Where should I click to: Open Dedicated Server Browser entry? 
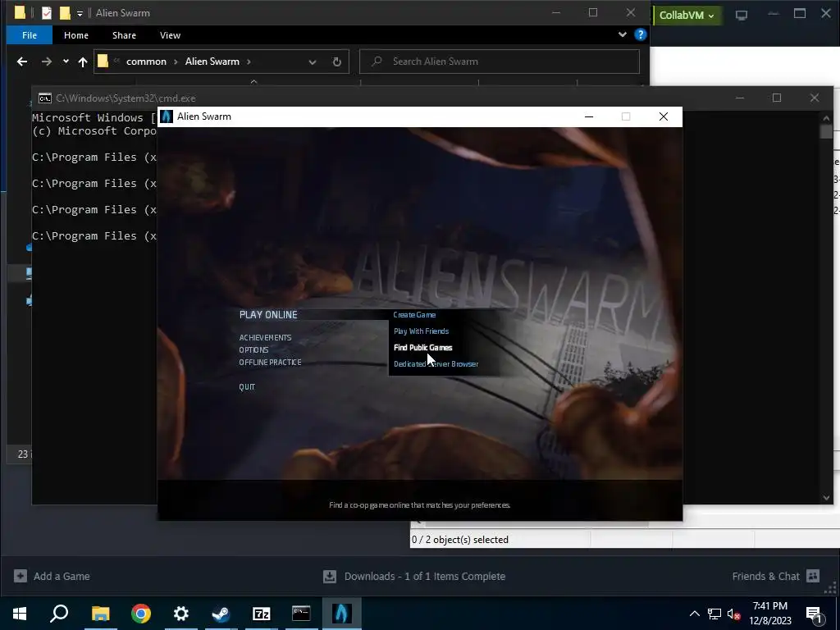436,363
